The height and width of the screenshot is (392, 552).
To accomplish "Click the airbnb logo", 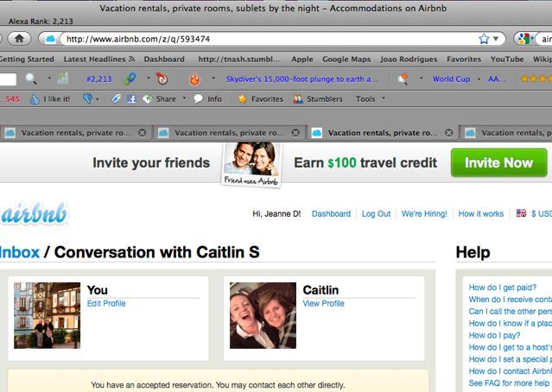I will (x=34, y=213).
